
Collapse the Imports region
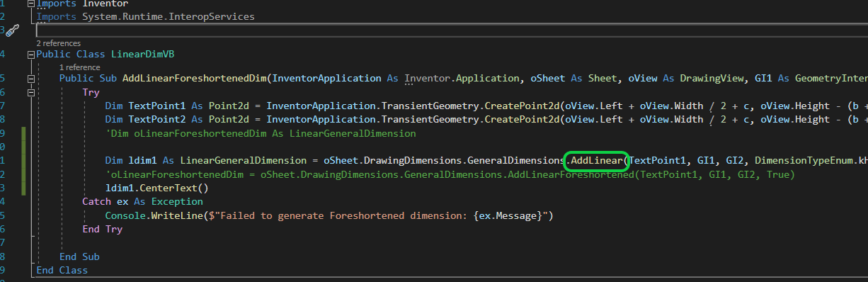(30, 4)
